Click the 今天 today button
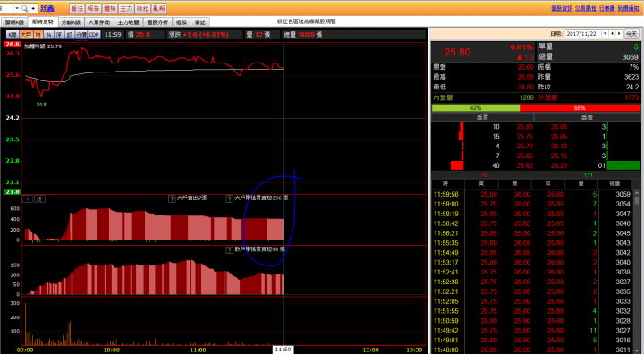This screenshot has height=354, width=644. [631, 34]
